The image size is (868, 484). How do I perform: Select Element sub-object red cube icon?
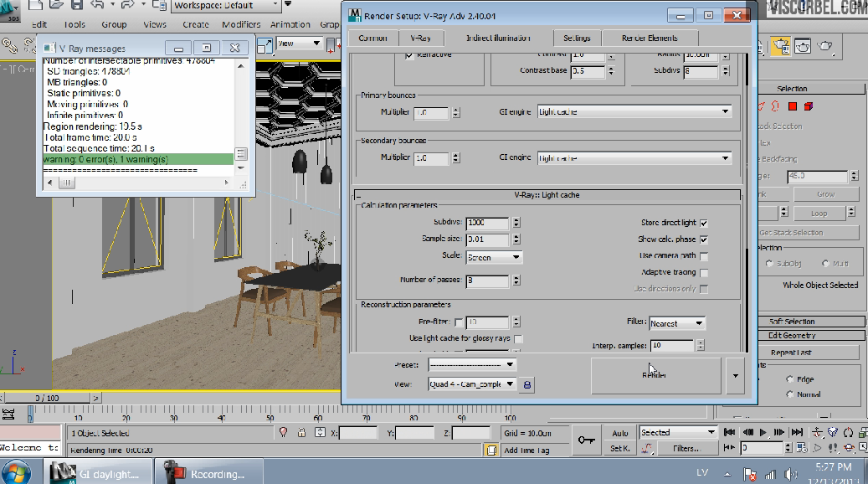coord(809,106)
